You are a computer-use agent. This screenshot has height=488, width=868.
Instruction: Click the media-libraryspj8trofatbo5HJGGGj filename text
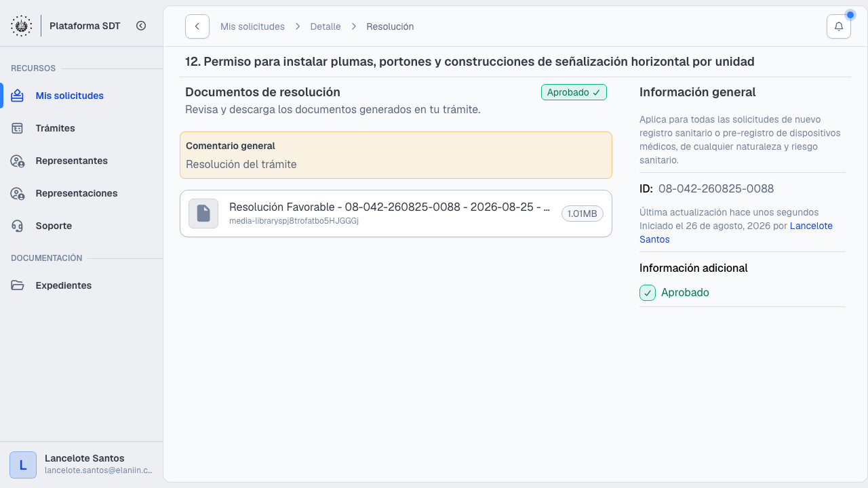point(294,221)
